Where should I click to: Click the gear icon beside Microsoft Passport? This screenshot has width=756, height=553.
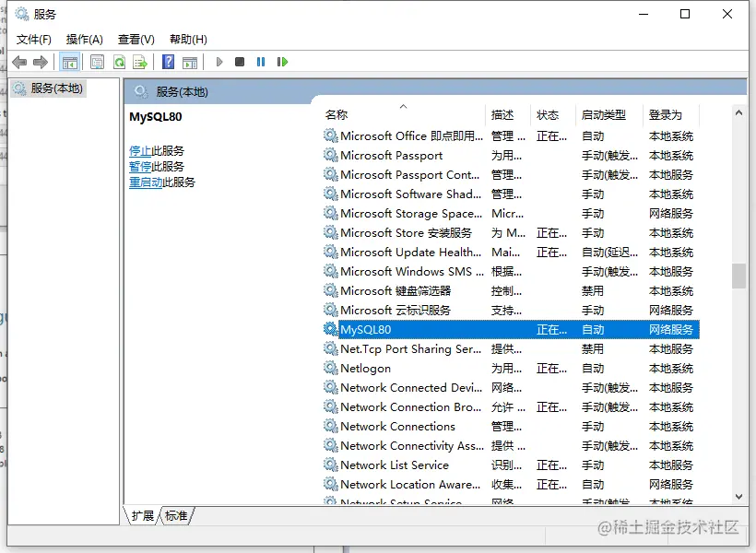click(x=330, y=155)
